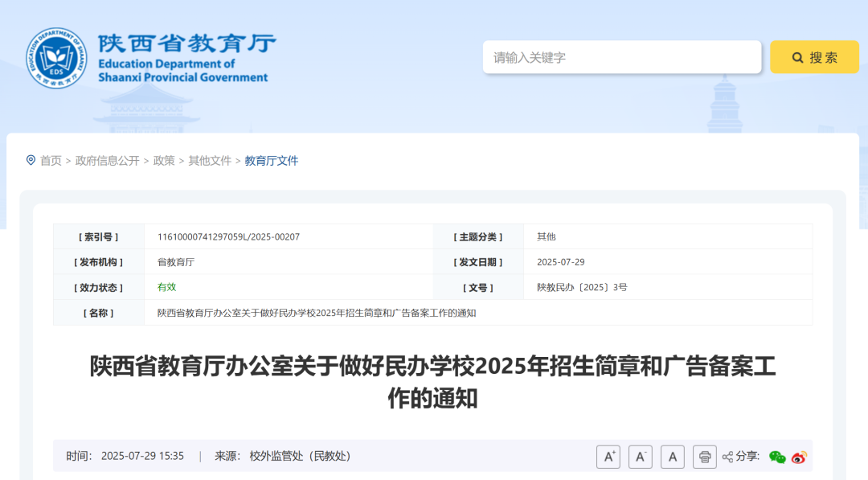This screenshot has height=480, width=868.
Task: Click the WeChat share icon
Action: (776, 457)
